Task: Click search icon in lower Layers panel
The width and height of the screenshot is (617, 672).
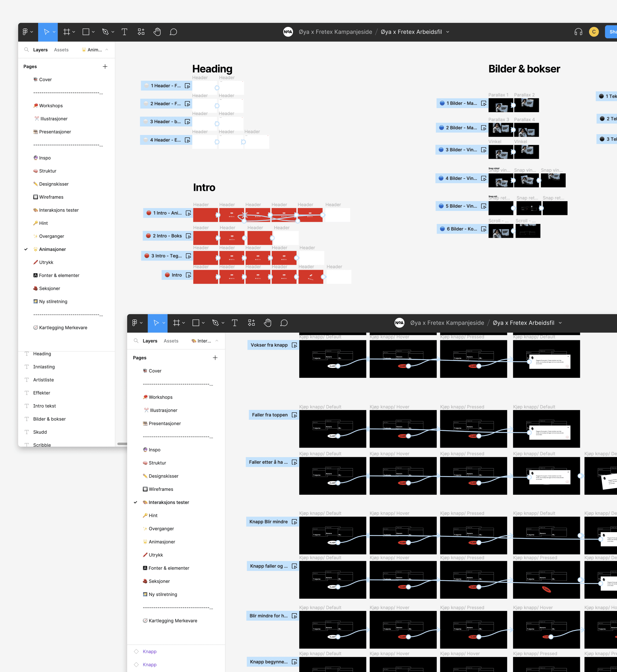Action: 136,341
